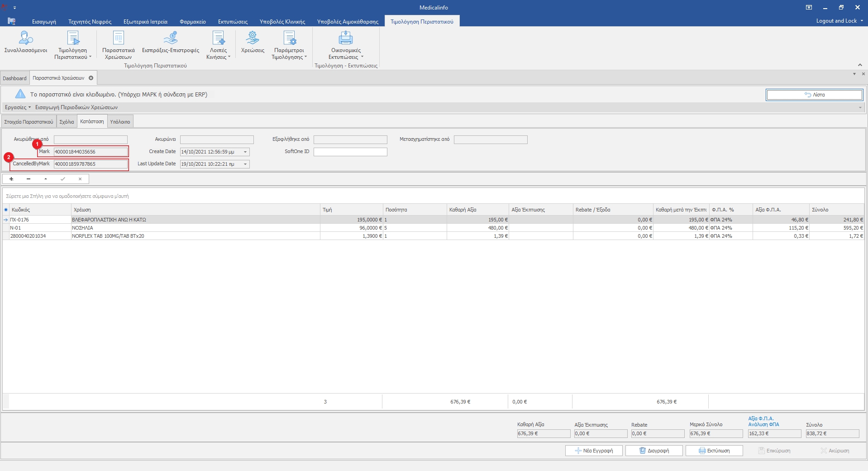This screenshot has height=471, width=868.
Task: Click the checkmark icon in the grid navigator
Action: [x=63, y=179]
